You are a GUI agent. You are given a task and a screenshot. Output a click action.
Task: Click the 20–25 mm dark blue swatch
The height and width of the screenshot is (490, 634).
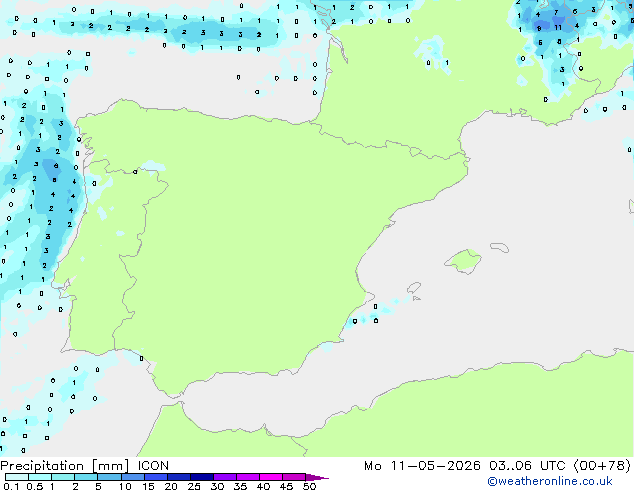click(x=179, y=477)
